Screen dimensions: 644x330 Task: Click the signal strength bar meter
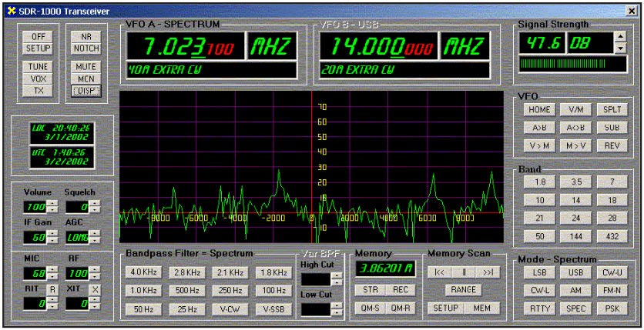pyautogui.click(x=572, y=64)
